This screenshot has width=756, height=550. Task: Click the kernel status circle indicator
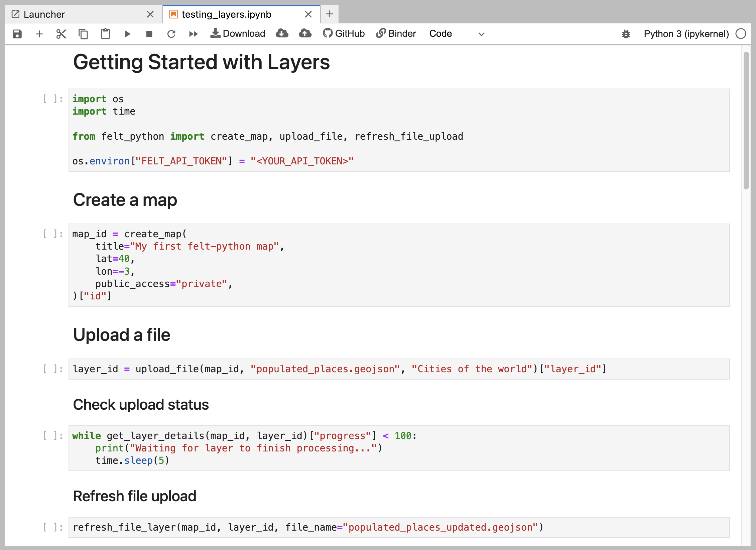click(741, 34)
